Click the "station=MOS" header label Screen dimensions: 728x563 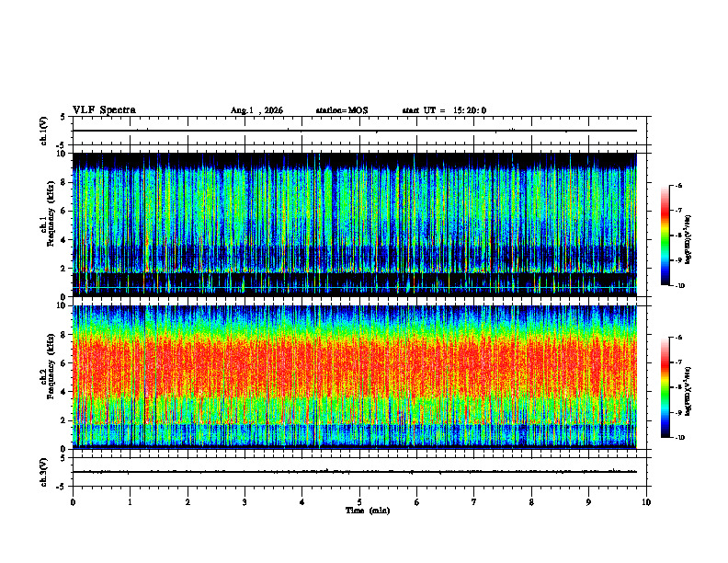click(x=342, y=110)
